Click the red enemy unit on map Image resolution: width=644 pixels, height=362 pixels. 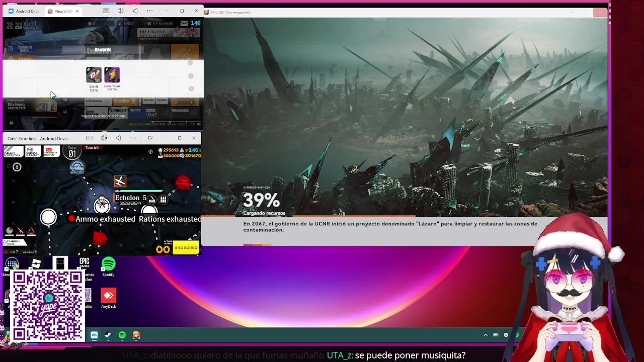100,238
